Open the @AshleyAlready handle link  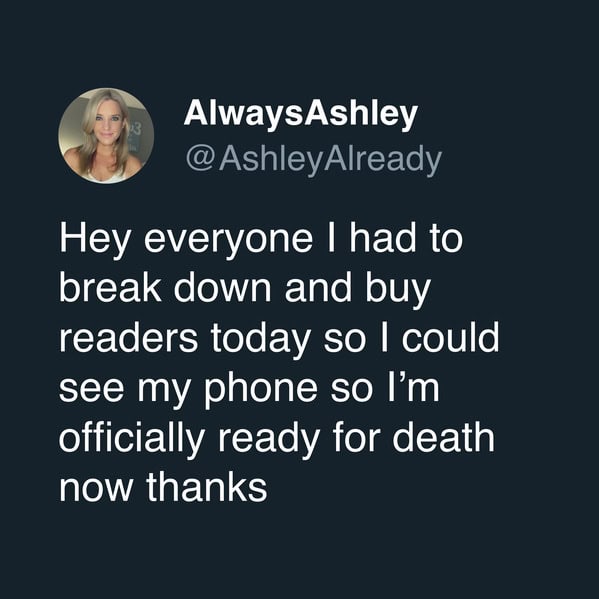(314, 160)
